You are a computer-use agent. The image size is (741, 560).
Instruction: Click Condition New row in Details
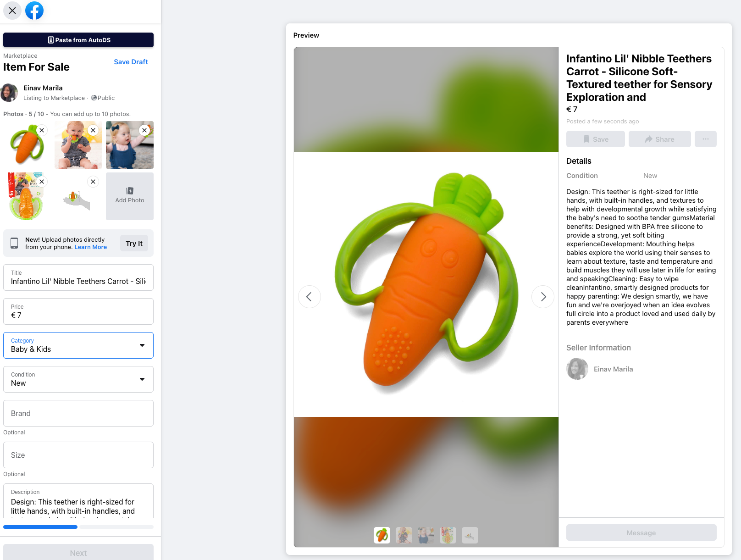point(641,176)
